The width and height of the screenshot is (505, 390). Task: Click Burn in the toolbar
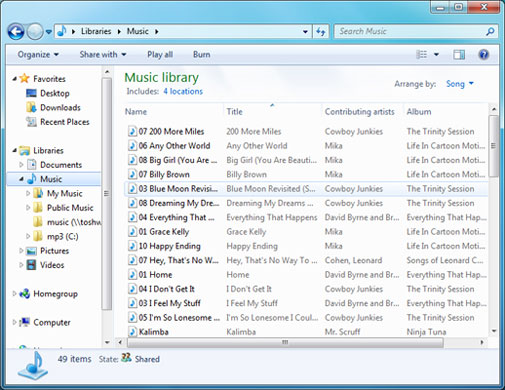pos(202,54)
